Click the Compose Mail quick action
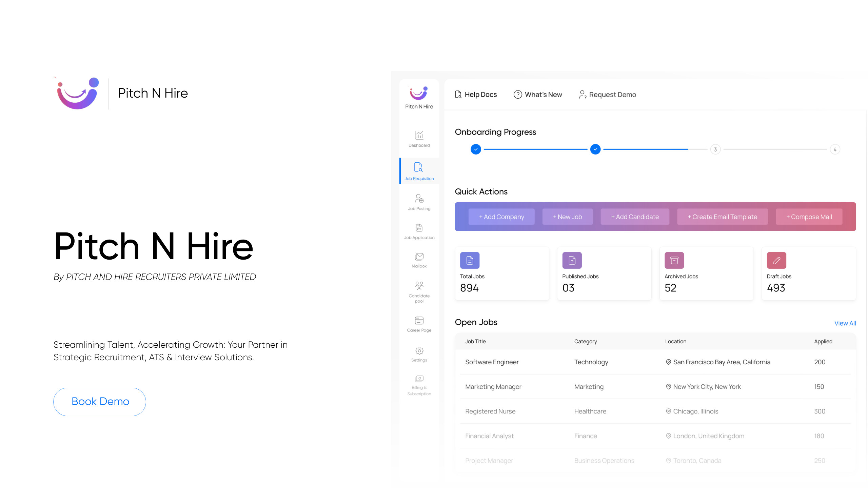Image resolution: width=868 pixels, height=488 pixels. coord(809,217)
